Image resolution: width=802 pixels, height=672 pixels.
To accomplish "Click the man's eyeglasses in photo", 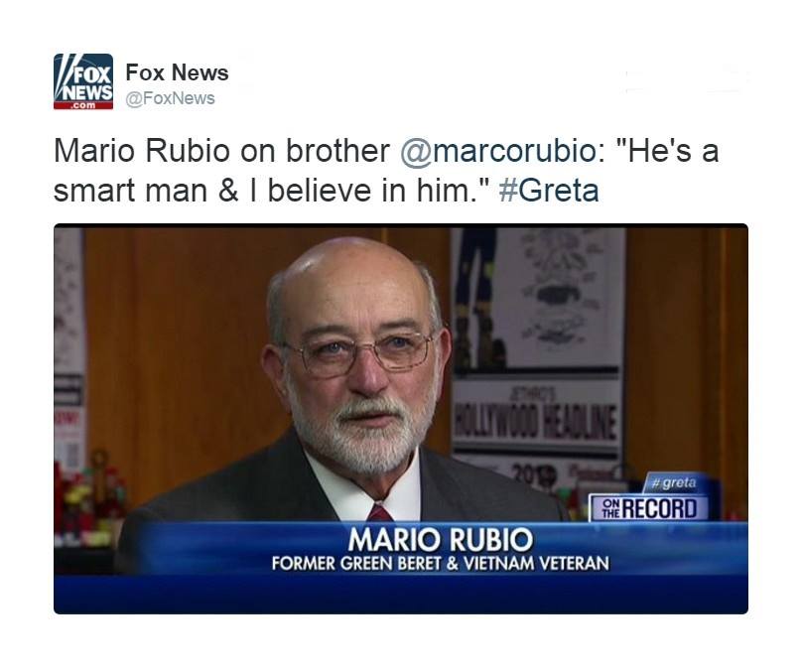I will coord(360,351).
